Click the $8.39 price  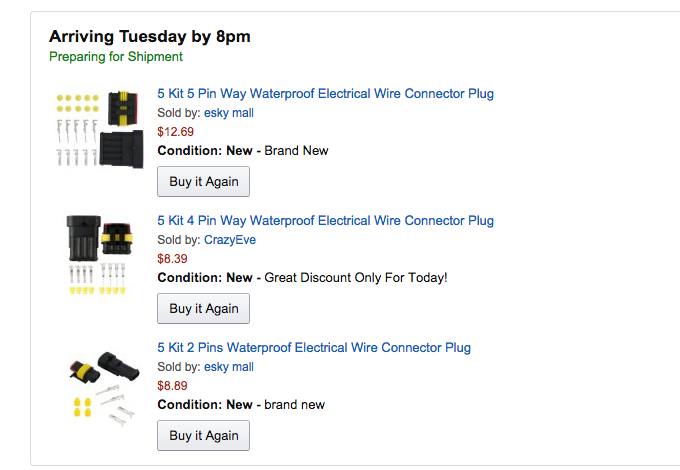point(172,259)
